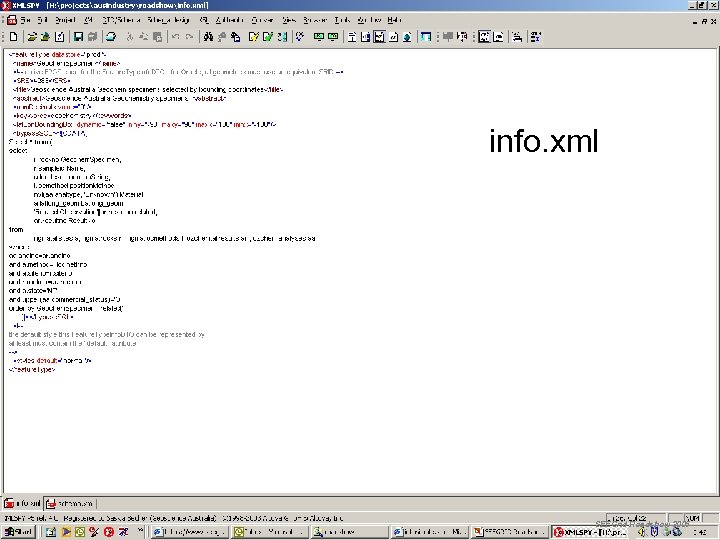Click the Paste clipboard icon

pyautogui.click(x=157, y=37)
